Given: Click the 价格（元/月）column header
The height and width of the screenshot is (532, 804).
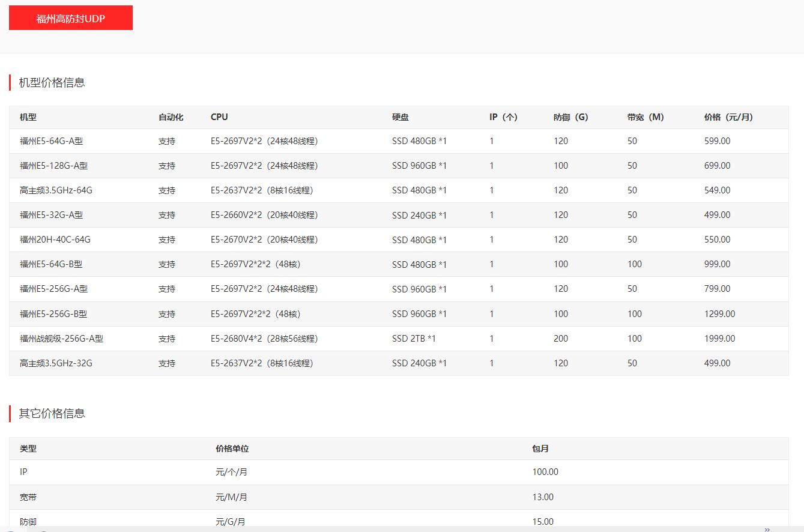Looking at the screenshot, I should (728, 117).
